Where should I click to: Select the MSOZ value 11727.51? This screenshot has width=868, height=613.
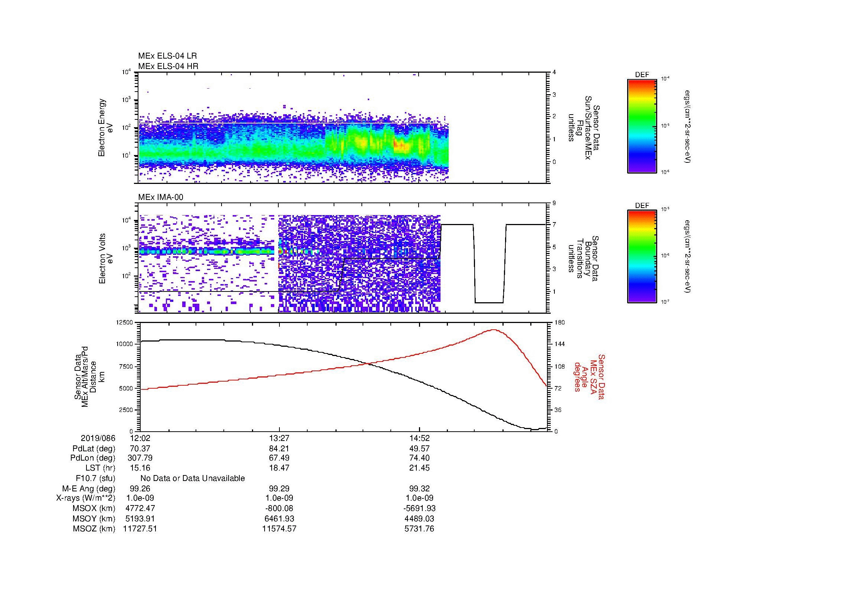coord(140,529)
